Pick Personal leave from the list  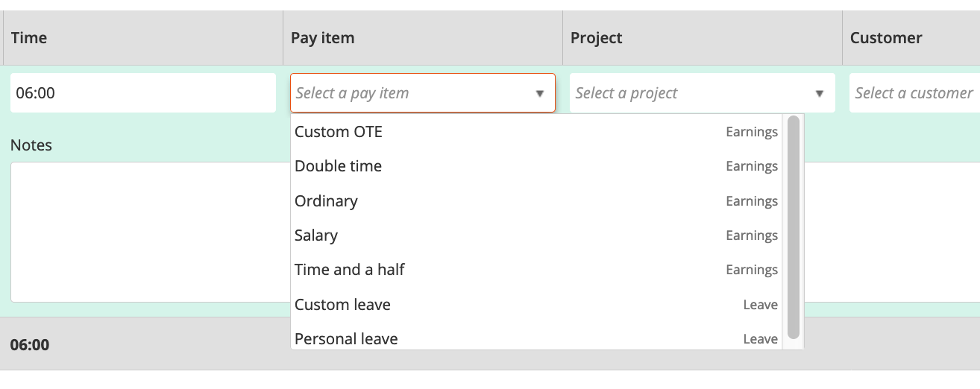536,338
